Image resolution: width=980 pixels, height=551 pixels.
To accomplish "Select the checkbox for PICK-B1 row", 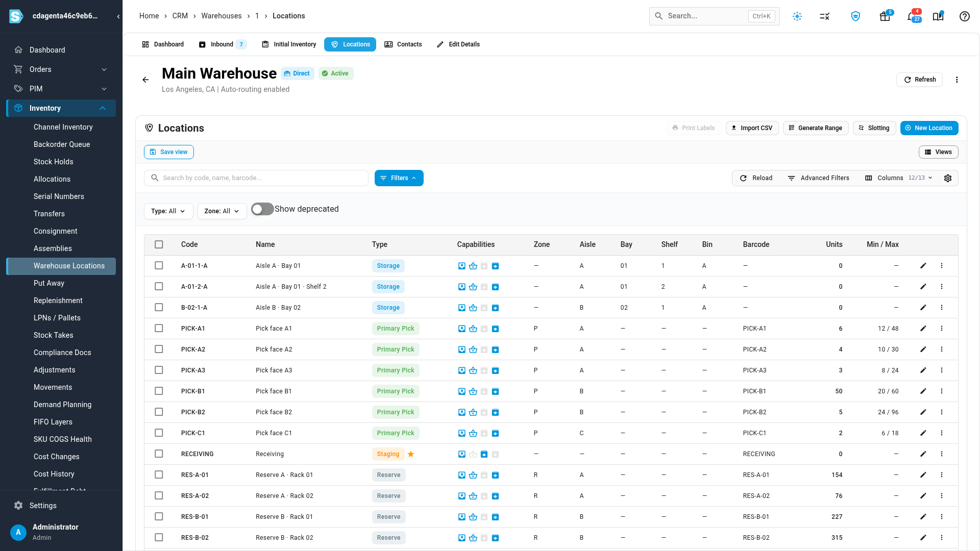I will [x=159, y=391].
